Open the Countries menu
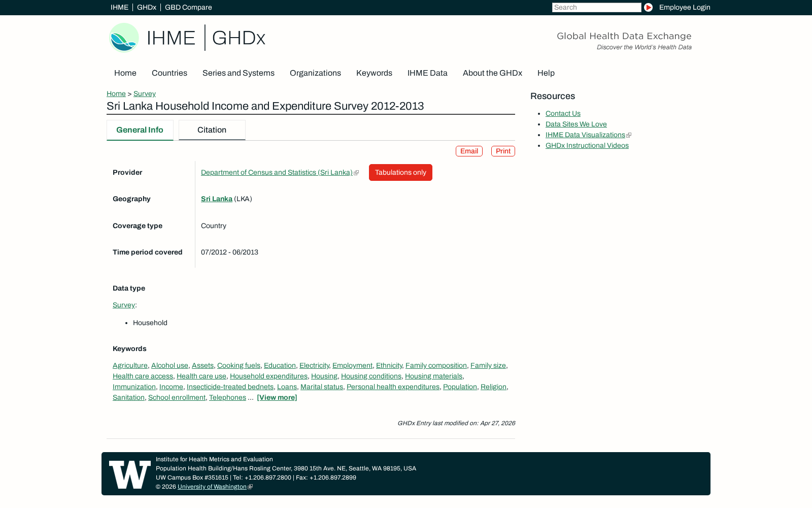Image resolution: width=812 pixels, height=508 pixels. 170,73
